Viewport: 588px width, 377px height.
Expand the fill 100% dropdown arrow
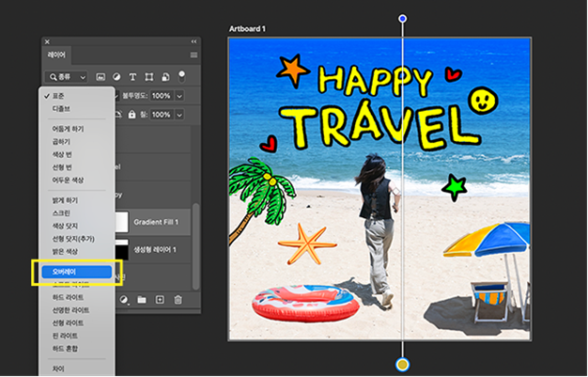(x=178, y=114)
